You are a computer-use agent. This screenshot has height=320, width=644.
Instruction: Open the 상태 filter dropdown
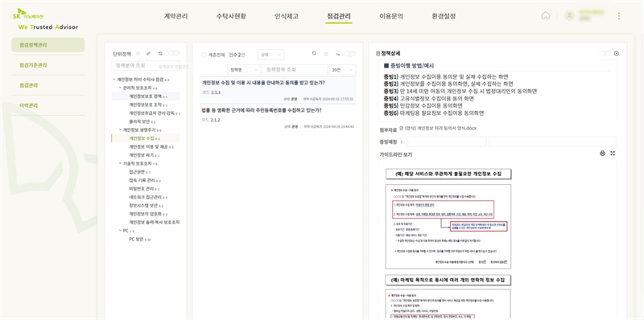tap(270, 55)
